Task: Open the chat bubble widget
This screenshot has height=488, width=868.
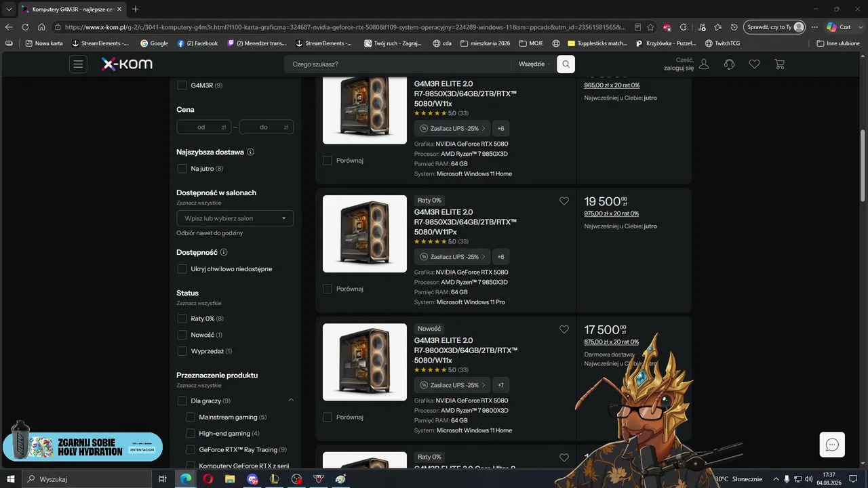Action: (x=832, y=445)
